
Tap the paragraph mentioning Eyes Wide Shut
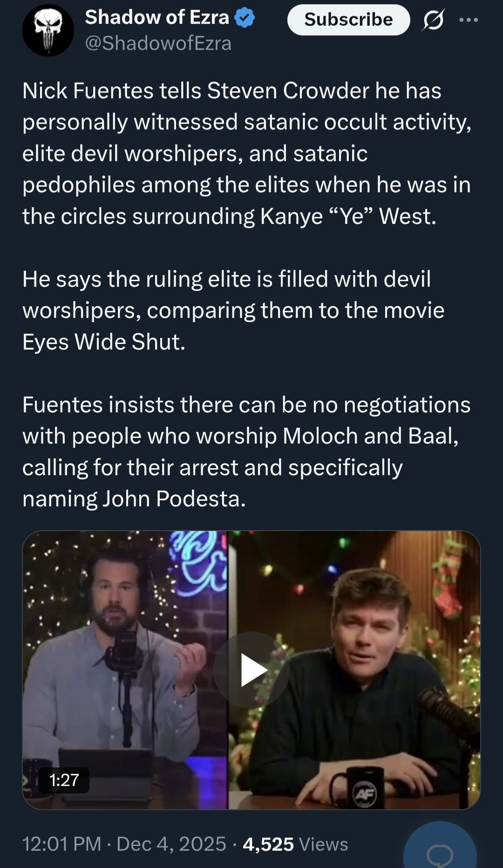point(233,310)
